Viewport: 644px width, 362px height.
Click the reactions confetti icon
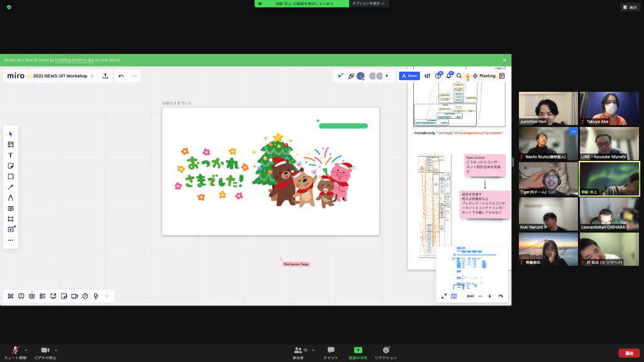tap(351, 76)
